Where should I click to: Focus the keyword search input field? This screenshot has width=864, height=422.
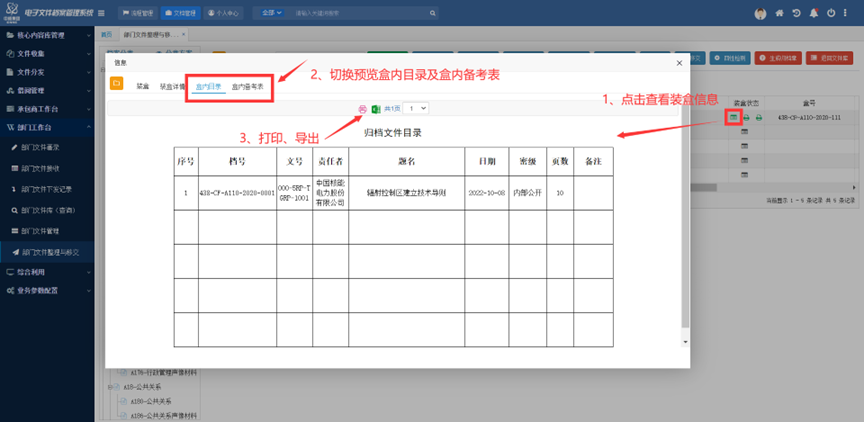358,13
